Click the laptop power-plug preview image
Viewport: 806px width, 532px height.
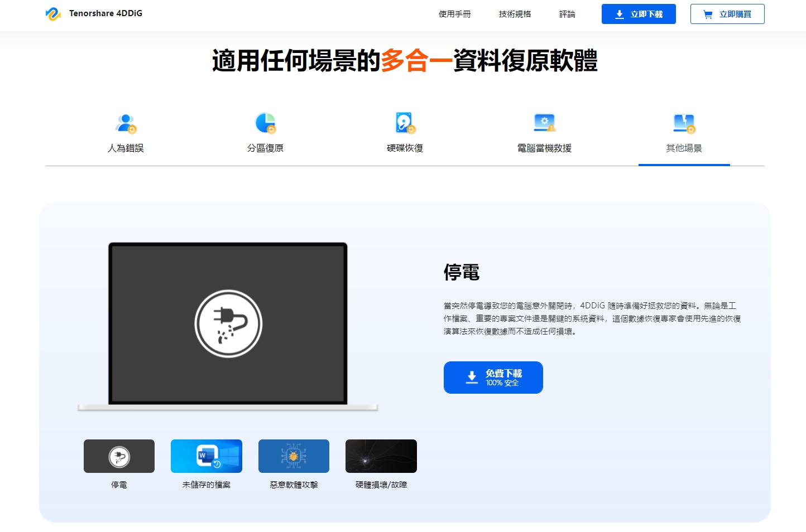point(228,323)
